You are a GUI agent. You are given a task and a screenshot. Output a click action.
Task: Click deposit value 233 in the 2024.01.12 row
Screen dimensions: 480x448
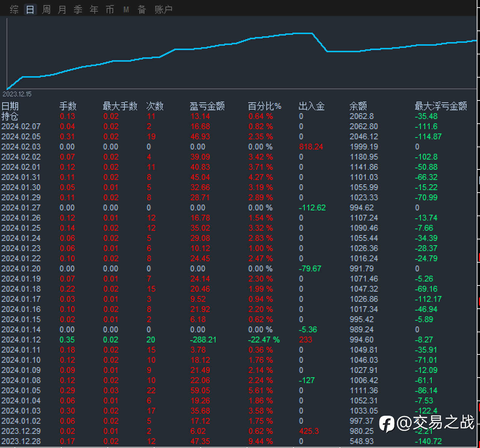(305, 340)
